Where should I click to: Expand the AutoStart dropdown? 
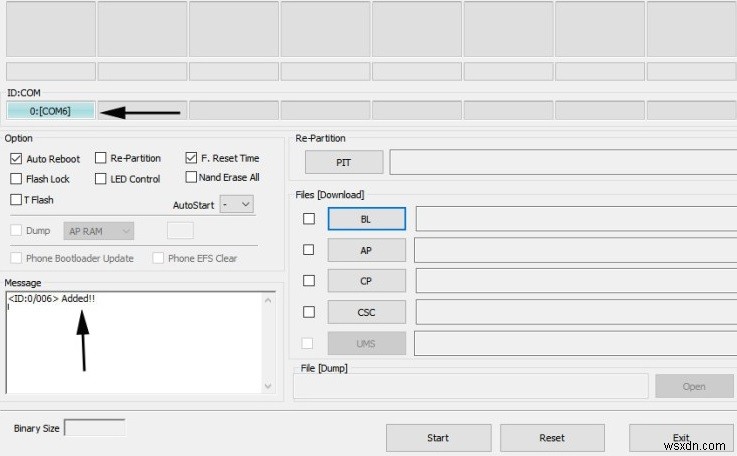coord(238,204)
